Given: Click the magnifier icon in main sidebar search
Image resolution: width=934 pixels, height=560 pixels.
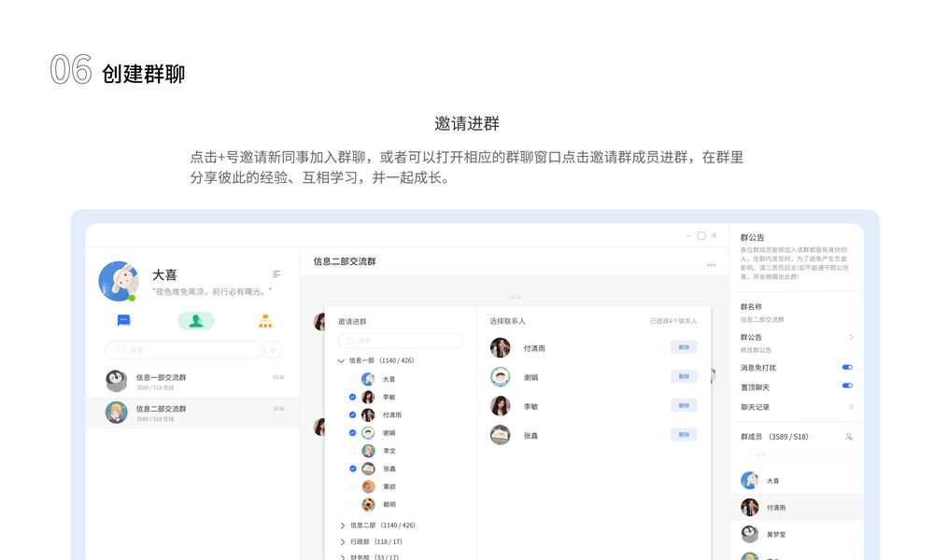Looking at the screenshot, I should (x=120, y=350).
